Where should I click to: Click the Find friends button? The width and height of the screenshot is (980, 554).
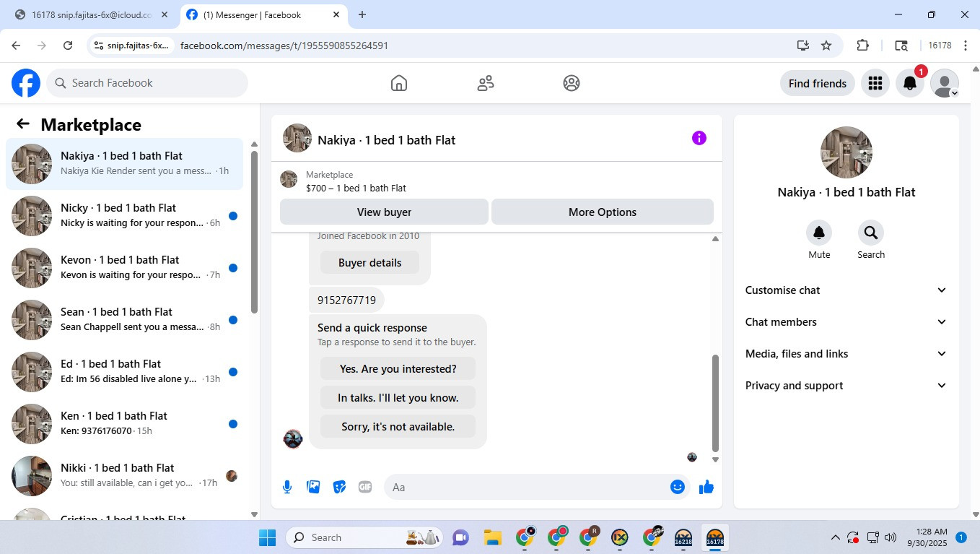[818, 83]
